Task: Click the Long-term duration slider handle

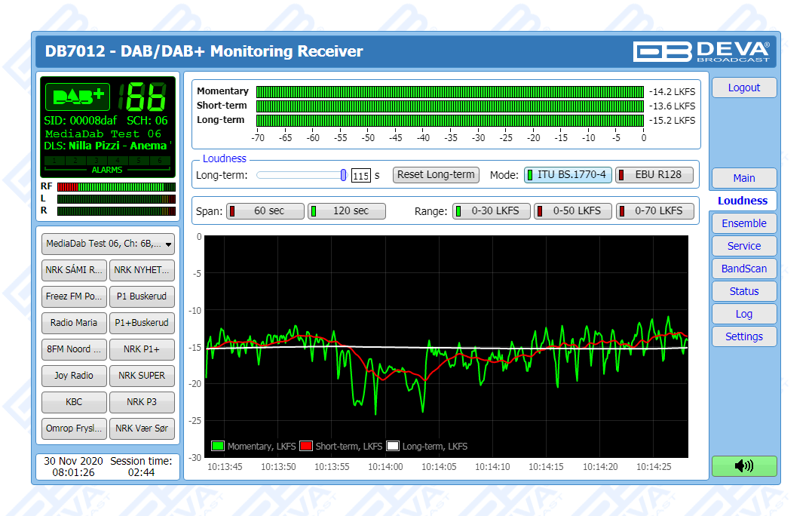Action: pos(343,175)
